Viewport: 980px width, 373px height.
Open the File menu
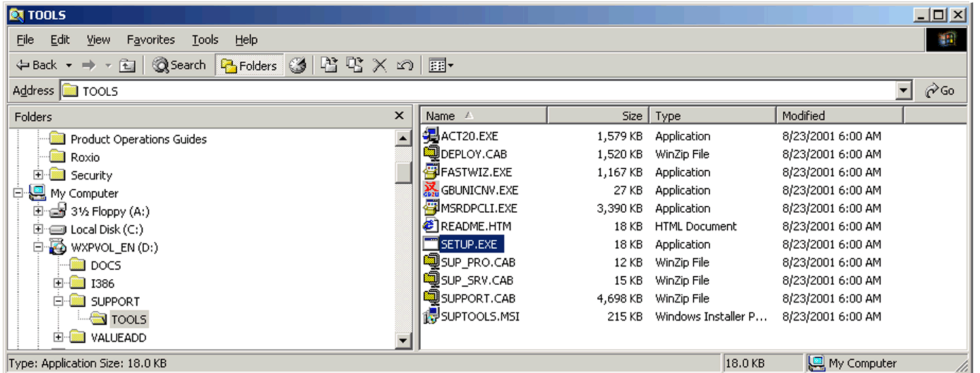pos(25,39)
